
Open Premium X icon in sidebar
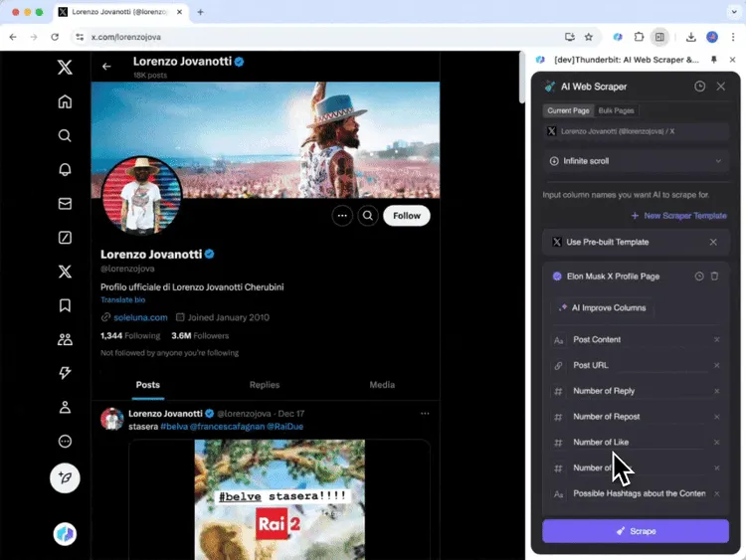65,272
